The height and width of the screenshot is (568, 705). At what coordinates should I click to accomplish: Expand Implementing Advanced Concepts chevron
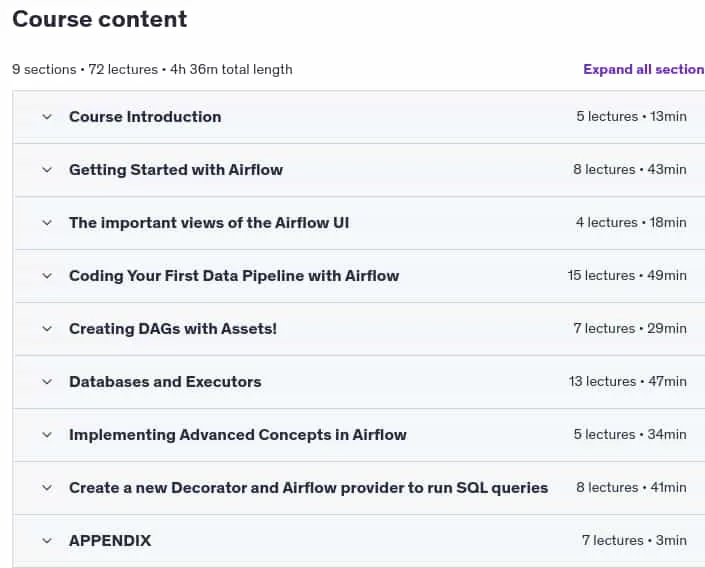tap(47, 435)
